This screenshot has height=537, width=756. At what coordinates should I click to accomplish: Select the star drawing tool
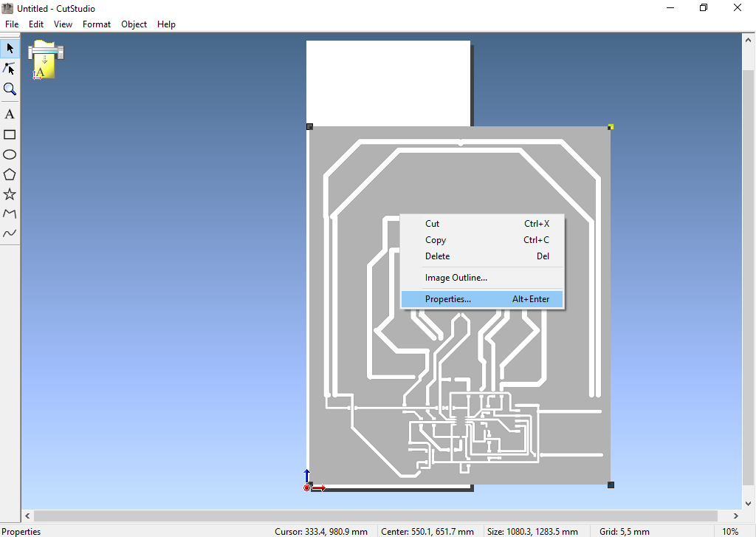pyautogui.click(x=10, y=194)
